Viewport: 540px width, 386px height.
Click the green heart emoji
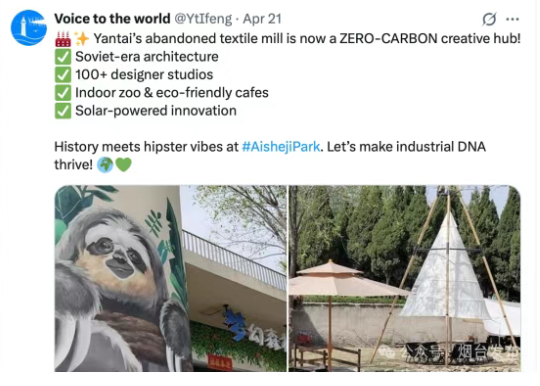click(x=123, y=165)
